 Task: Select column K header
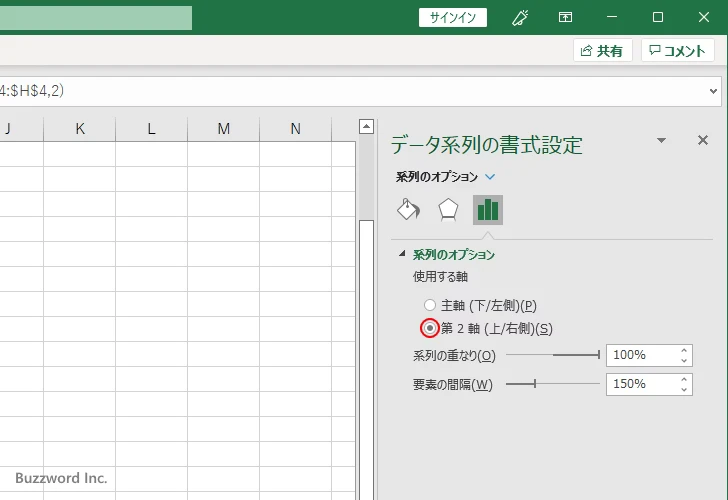(x=80, y=129)
